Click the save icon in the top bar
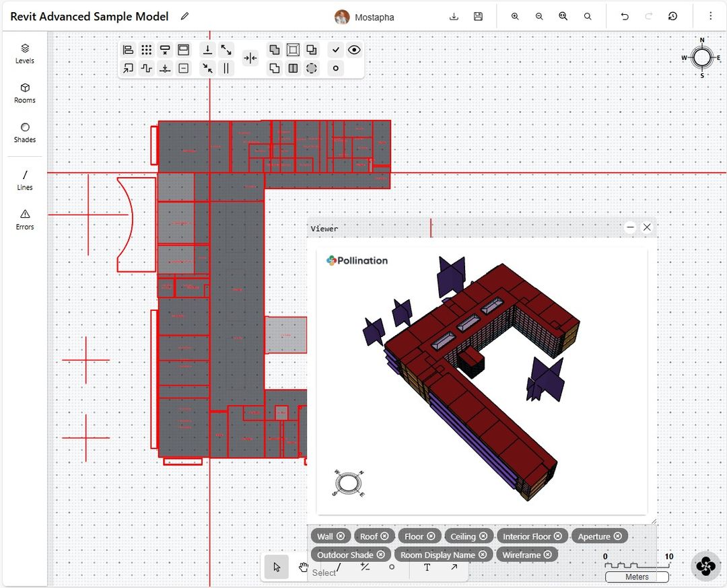Screen dimensions: 727x588 tap(478, 15)
